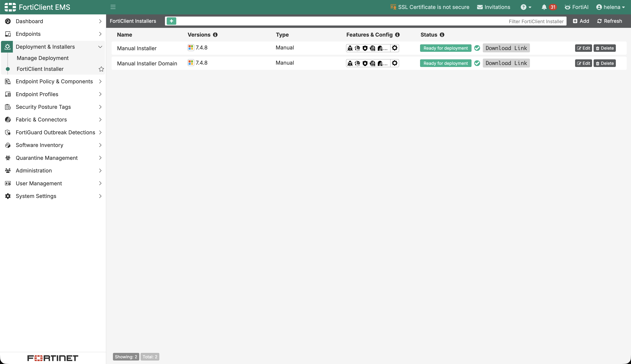Image resolution: width=631 pixels, height=364 pixels.
Task: Open the FortiAI assistant icon
Action: [x=568, y=7]
